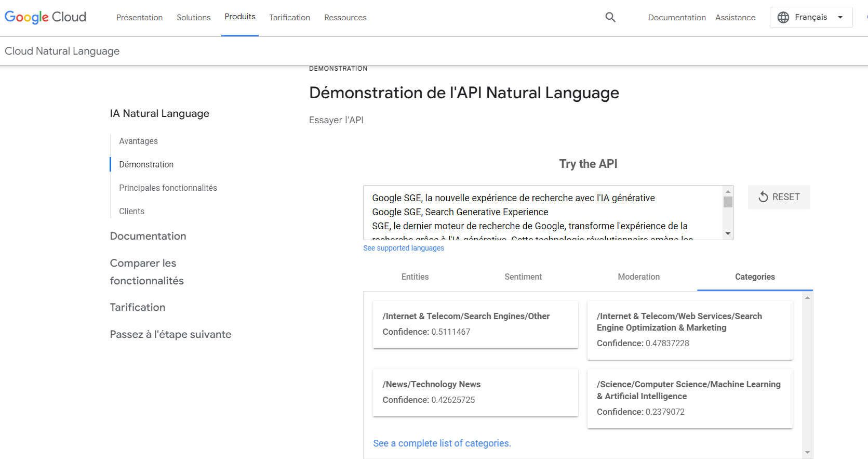
Task: Click the confidence value 0.47837228
Action: click(667, 343)
